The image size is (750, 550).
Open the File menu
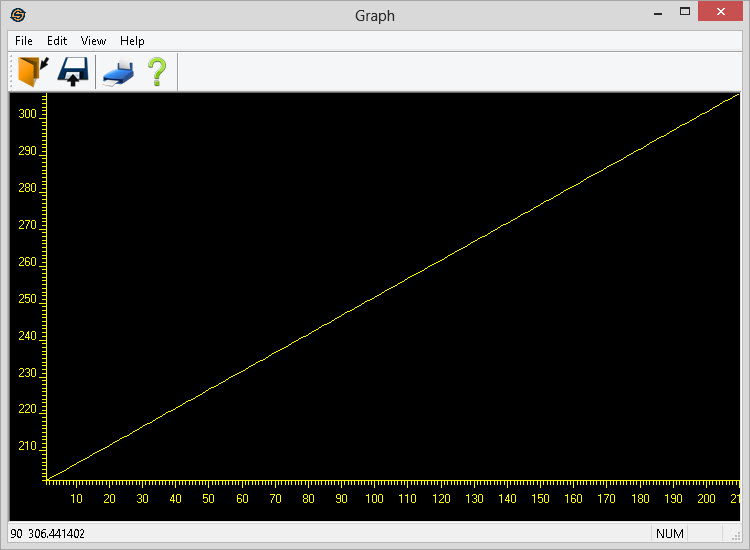pos(24,41)
